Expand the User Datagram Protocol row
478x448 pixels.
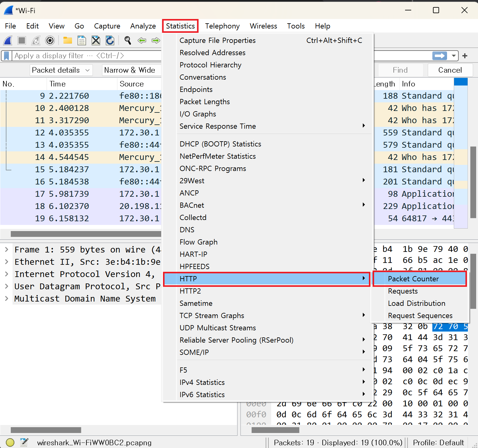6,287
